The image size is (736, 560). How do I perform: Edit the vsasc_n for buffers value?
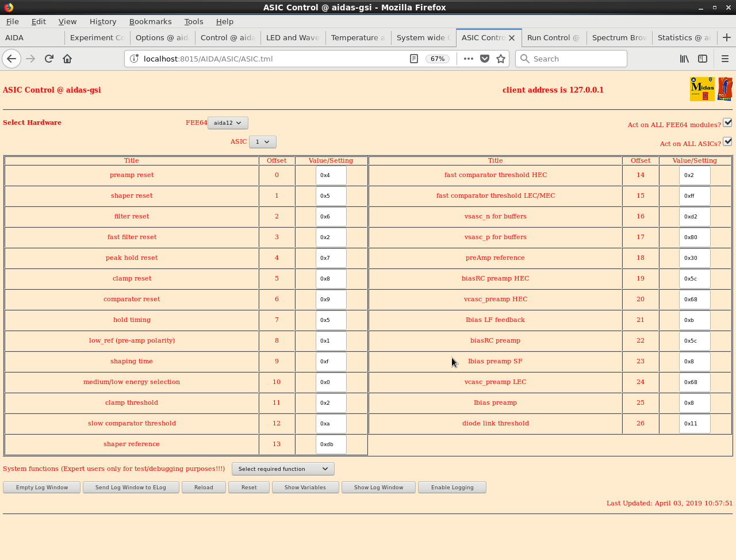pyautogui.click(x=695, y=217)
